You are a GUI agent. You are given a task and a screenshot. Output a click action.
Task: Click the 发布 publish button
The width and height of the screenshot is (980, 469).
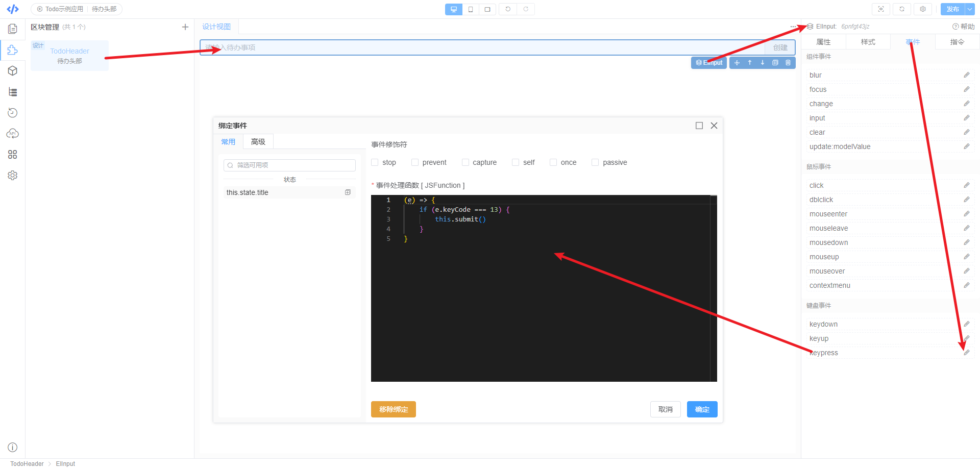pos(952,9)
